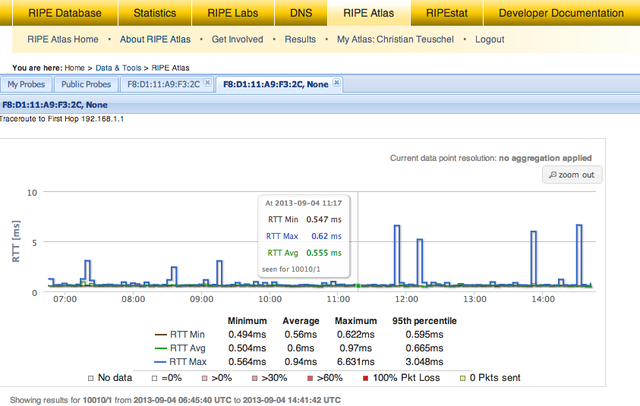Click the No data legend box
The image size is (640, 406).
[91, 378]
